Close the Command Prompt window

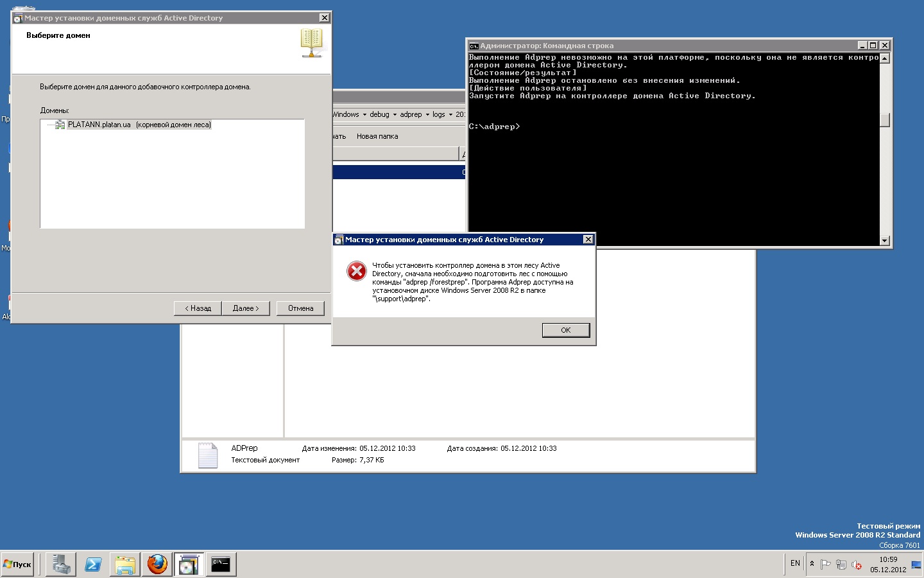885,46
